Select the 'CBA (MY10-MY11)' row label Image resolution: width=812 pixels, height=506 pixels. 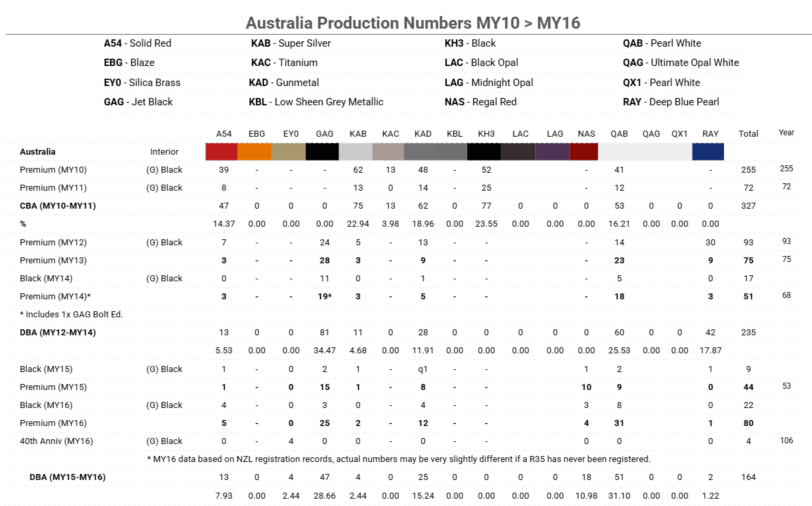click(x=58, y=206)
